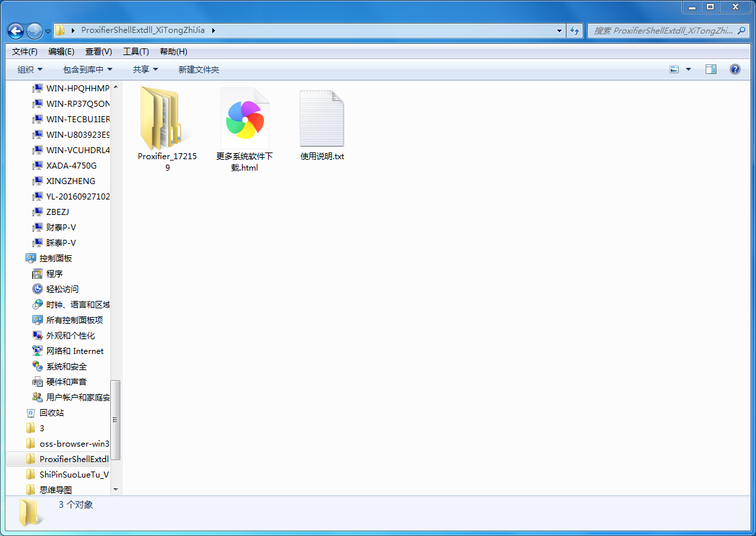The width and height of the screenshot is (756, 536).
Task: Select YL-20160927102 computer in the tree
Action: [71, 196]
